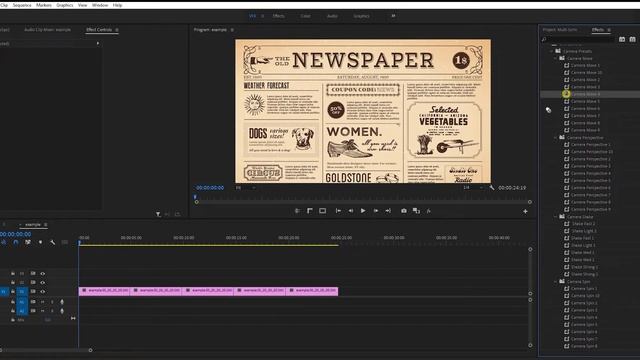The width and height of the screenshot is (640, 360).
Task: Toggle sync lock on track V3
Action: (33, 273)
